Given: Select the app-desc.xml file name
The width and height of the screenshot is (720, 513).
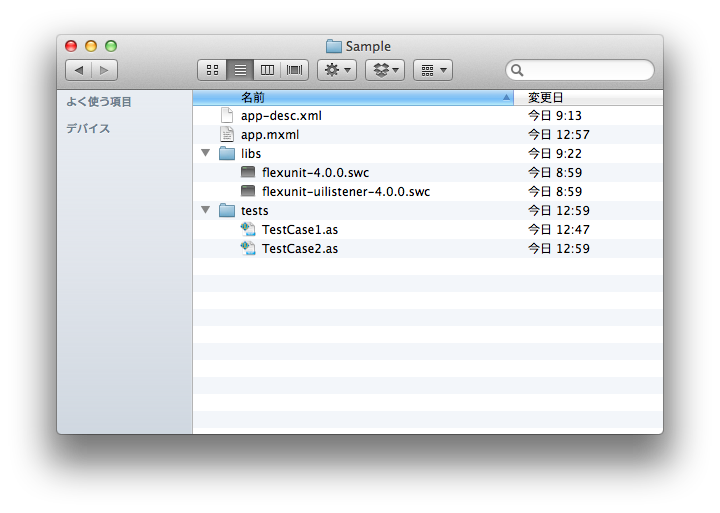Looking at the screenshot, I should point(281,116).
